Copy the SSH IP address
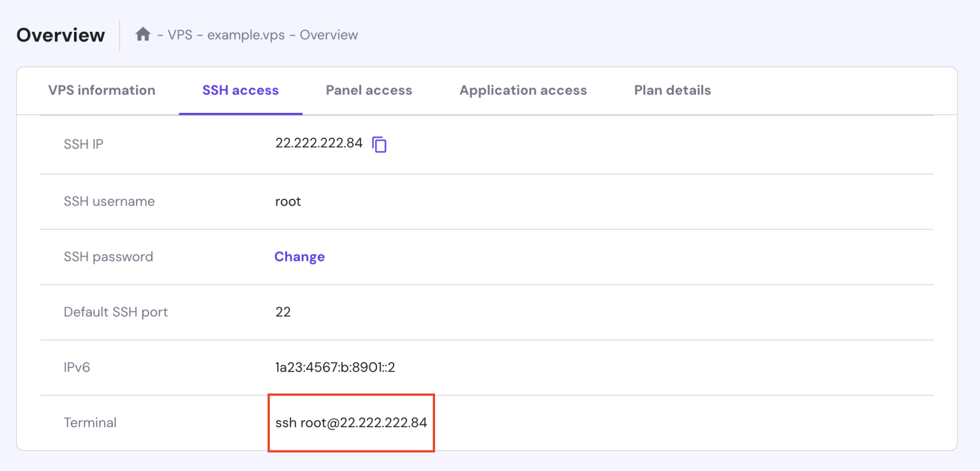 [x=380, y=145]
